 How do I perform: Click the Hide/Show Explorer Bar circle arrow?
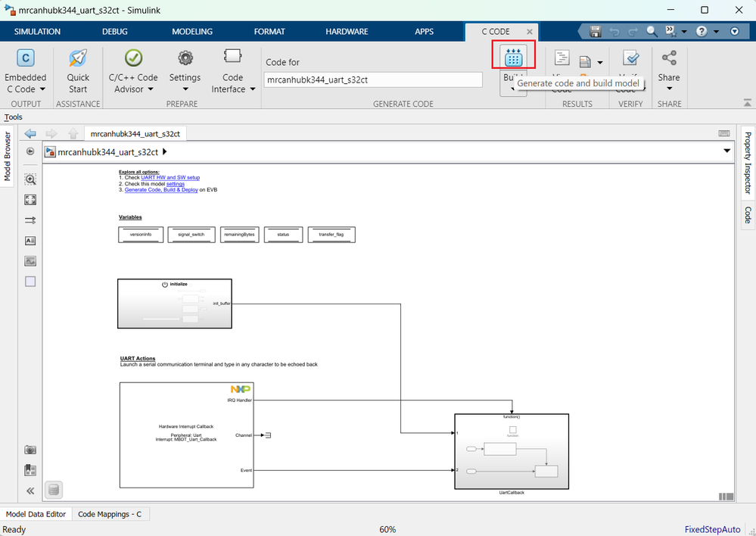[30, 151]
